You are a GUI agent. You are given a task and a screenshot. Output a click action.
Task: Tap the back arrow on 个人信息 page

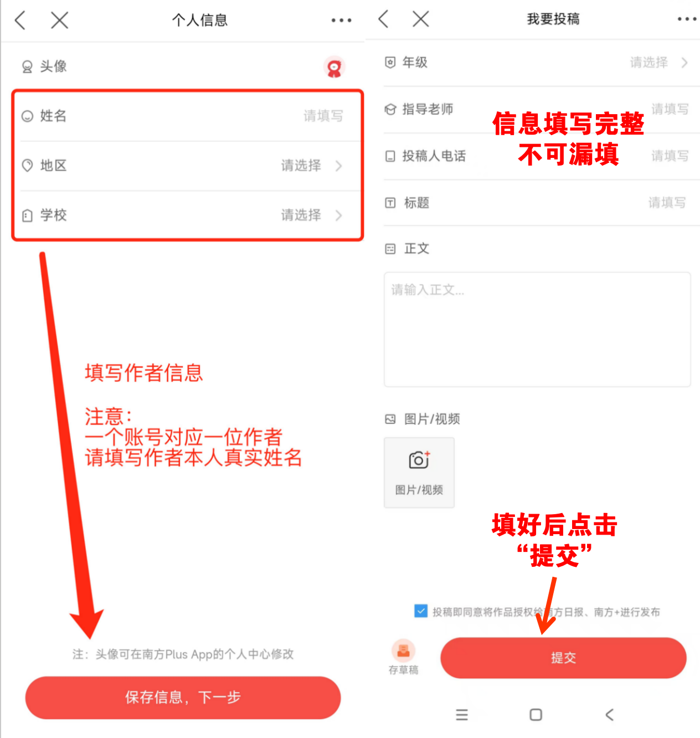[20, 20]
